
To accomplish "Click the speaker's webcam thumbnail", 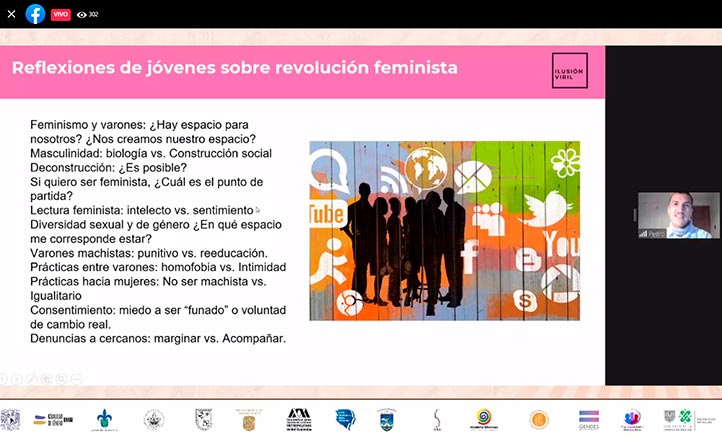I will pyautogui.click(x=674, y=215).
